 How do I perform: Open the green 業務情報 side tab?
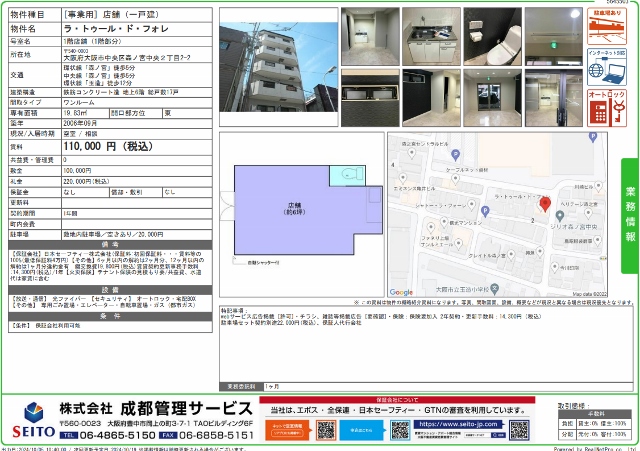pos(630,216)
